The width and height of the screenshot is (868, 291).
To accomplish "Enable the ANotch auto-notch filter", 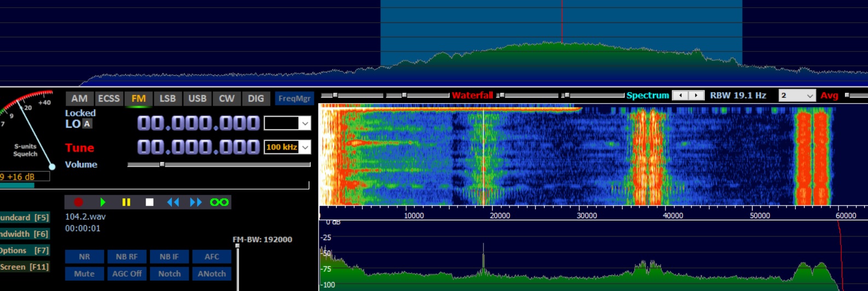I will click(x=212, y=273).
